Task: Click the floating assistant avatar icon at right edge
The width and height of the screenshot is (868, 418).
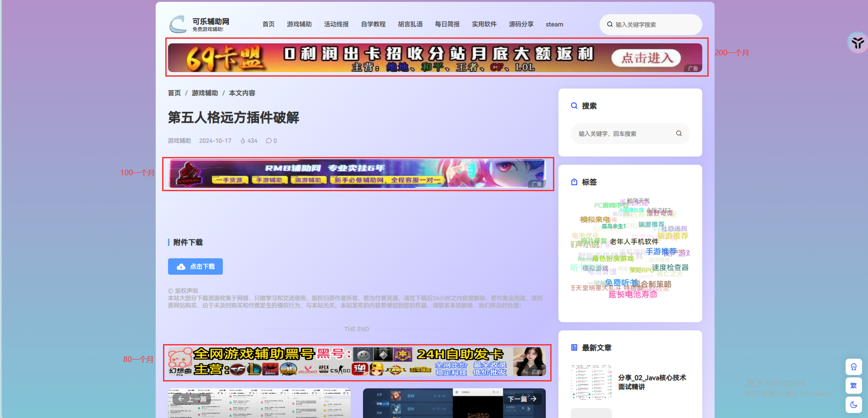Action: point(858,42)
